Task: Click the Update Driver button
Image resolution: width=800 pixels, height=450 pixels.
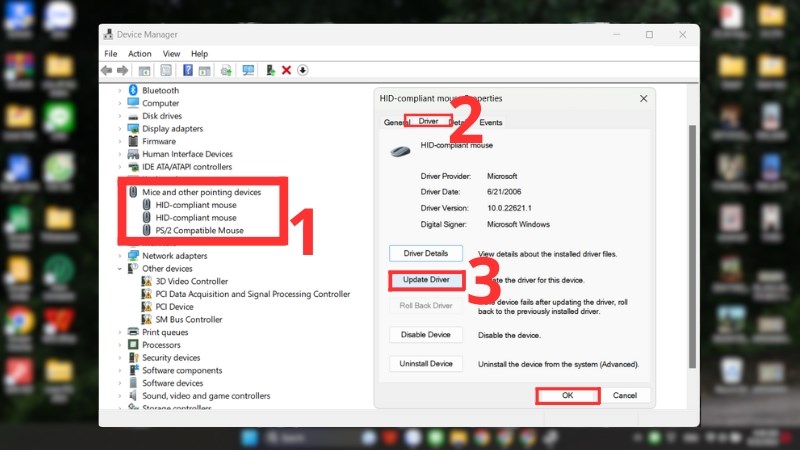Action: pos(426,280)
